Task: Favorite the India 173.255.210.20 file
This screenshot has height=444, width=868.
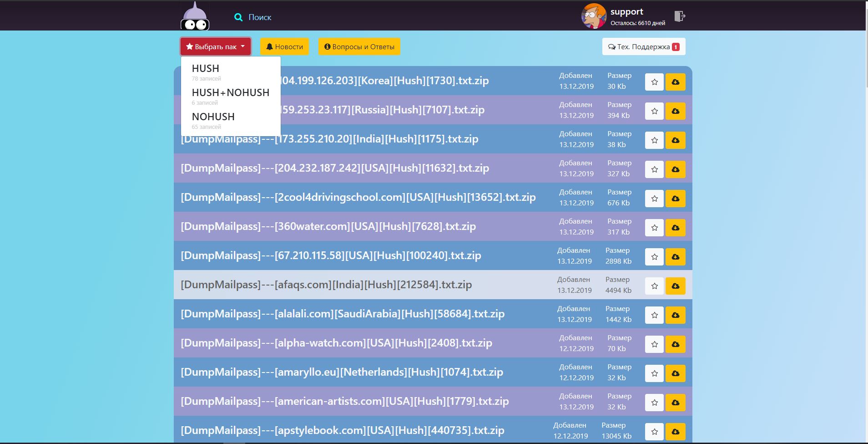Action: coord(654,140)
